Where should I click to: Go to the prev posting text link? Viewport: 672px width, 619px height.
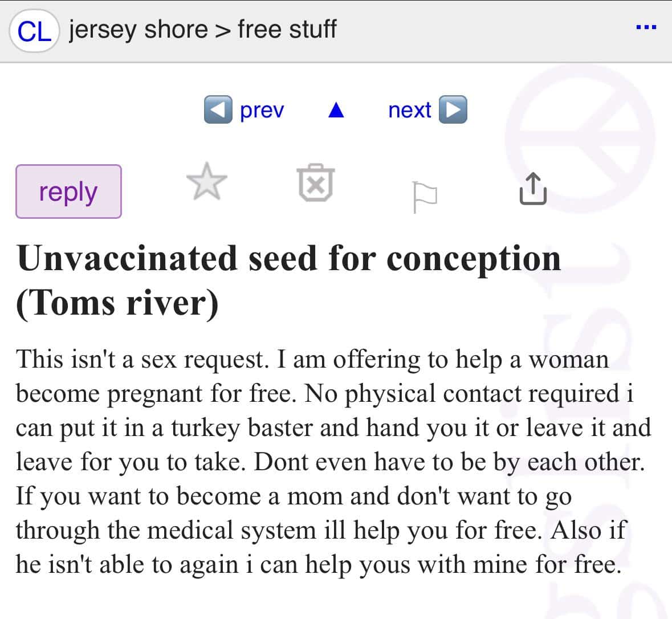[262, 109]
